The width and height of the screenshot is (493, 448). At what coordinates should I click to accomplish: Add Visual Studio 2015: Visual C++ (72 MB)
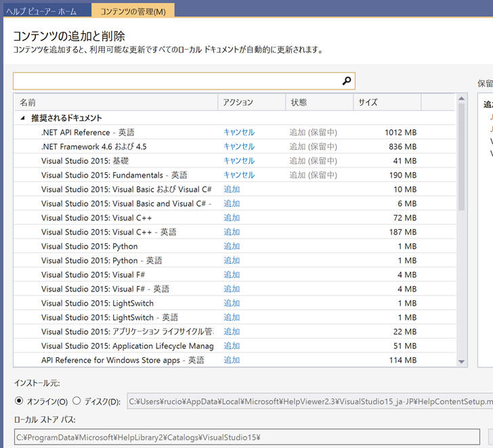click(x=232, y=218)
